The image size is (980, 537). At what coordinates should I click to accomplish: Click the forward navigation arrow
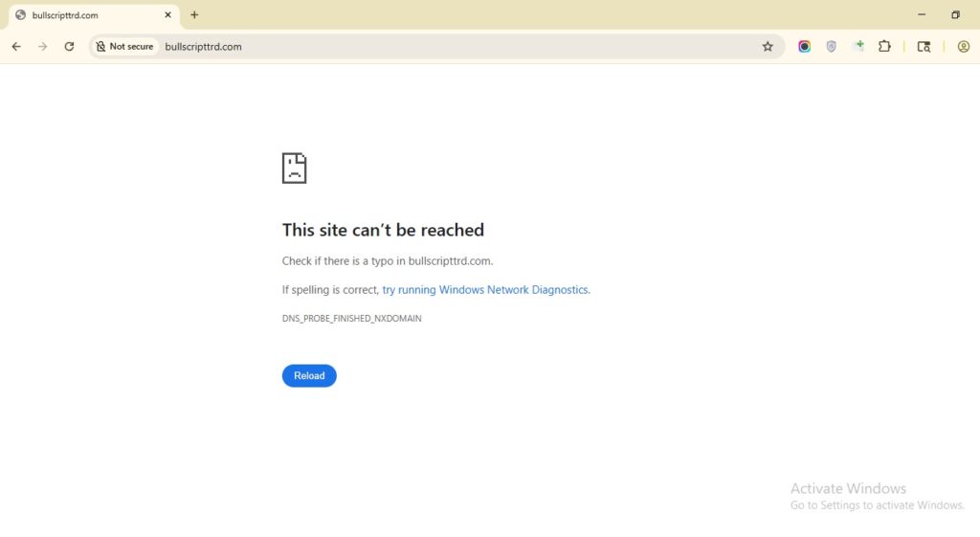[x=42, y=46]
